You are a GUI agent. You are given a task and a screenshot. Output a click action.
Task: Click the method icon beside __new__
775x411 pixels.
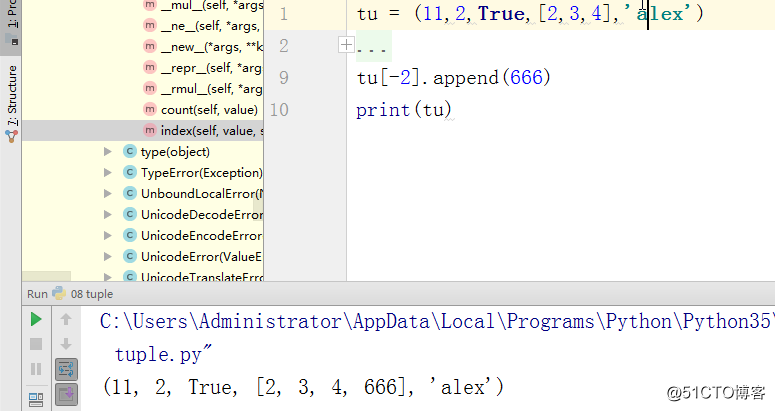tap(150, 46)
